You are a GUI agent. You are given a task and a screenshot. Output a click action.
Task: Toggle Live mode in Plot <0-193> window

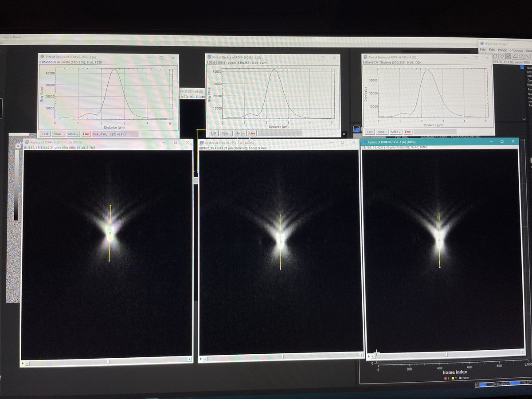[x=408, y=132]
